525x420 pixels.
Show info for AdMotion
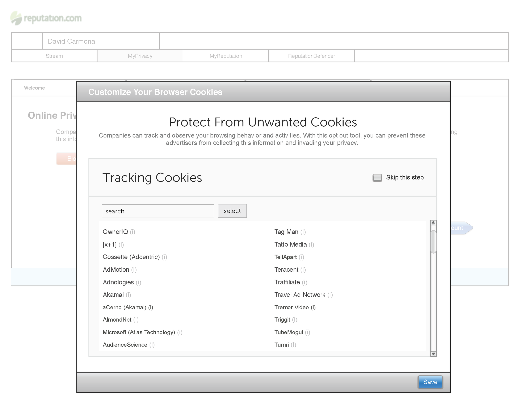click(x=134, y=270)
